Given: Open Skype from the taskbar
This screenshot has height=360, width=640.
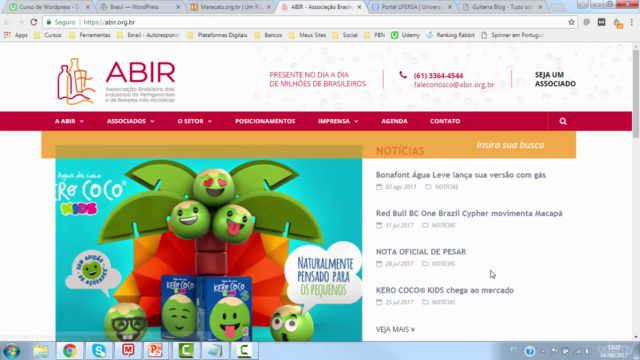Looking at the screenshot, I should coord(99,351).
